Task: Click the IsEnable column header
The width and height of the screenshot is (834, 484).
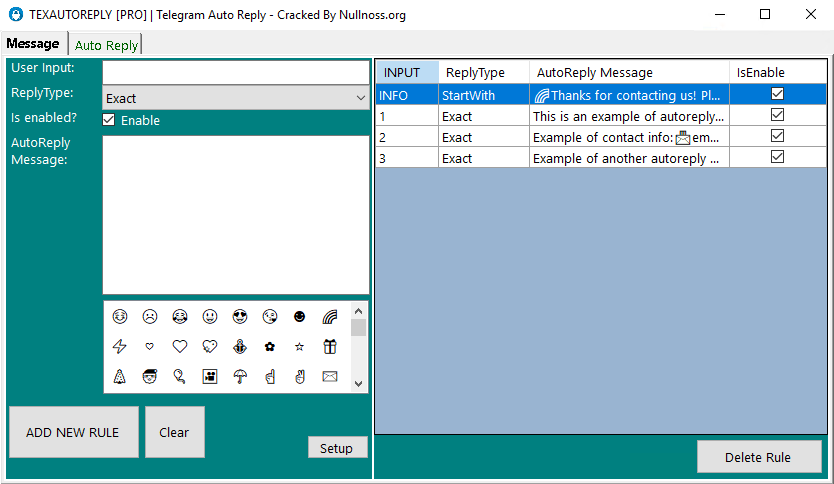Action: (778, 72)
